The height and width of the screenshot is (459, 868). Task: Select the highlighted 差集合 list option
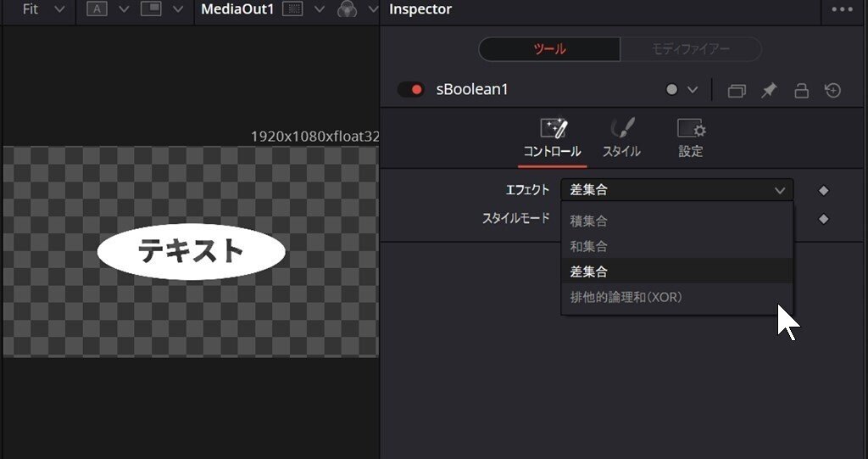click(x=677, y=271)
